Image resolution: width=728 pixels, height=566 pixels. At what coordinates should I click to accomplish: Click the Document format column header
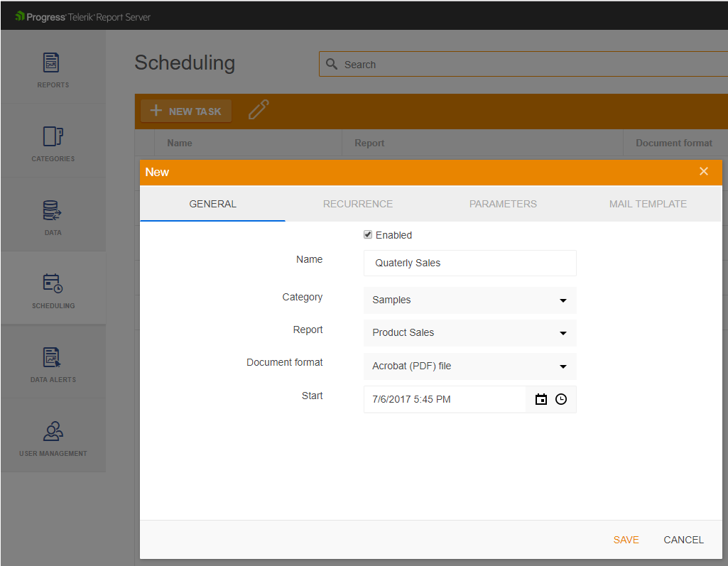[x=675, y=143]
